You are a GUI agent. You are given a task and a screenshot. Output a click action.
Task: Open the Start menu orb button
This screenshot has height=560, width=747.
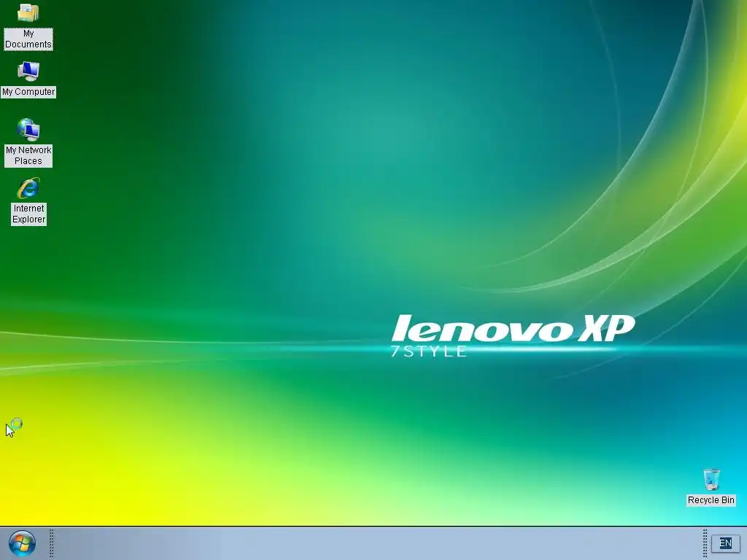tap(22, 543)
